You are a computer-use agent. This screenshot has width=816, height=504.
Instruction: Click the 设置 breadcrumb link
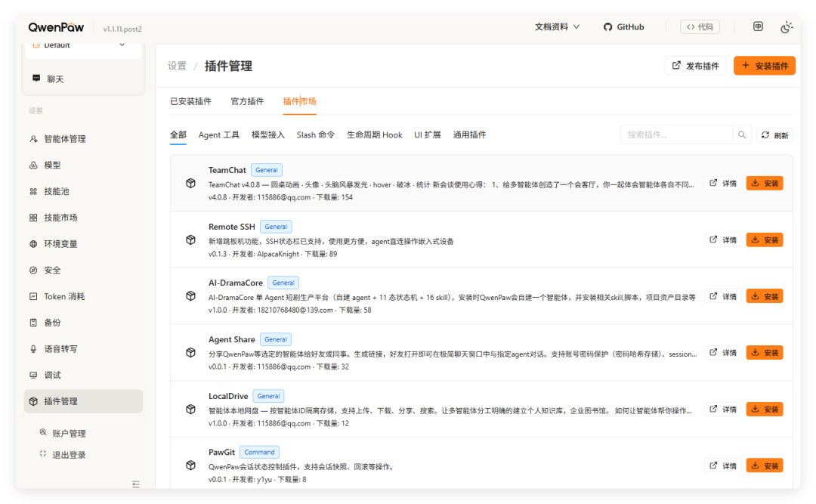point(177,66)
